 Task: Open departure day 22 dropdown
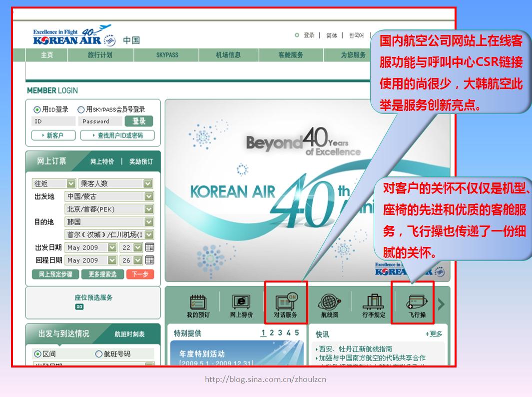[131, 247]
